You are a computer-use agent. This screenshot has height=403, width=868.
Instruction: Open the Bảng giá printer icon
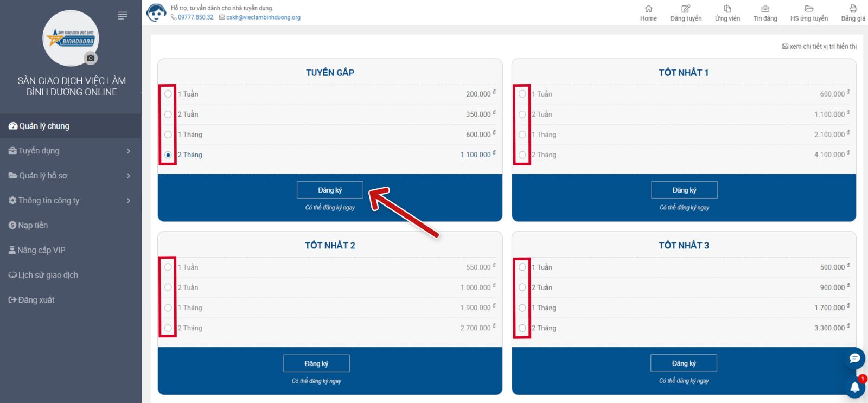[x=853, y=9]
